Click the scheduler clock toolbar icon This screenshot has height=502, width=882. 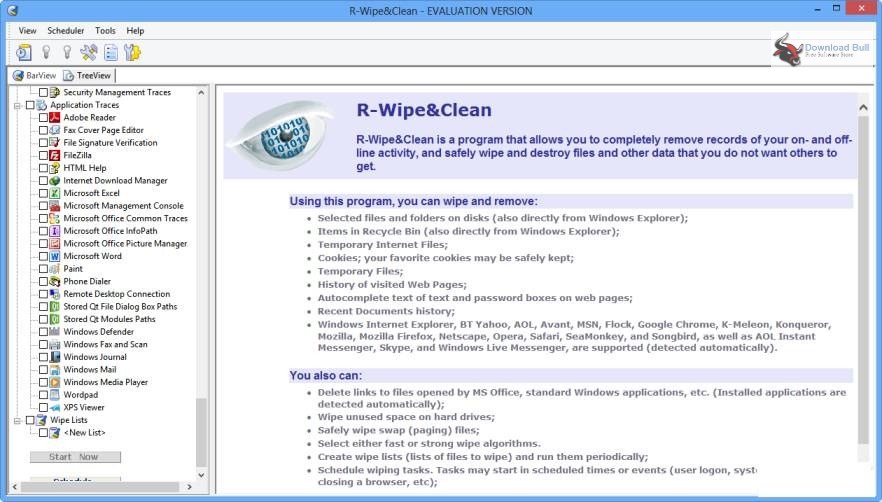point(24,52)
